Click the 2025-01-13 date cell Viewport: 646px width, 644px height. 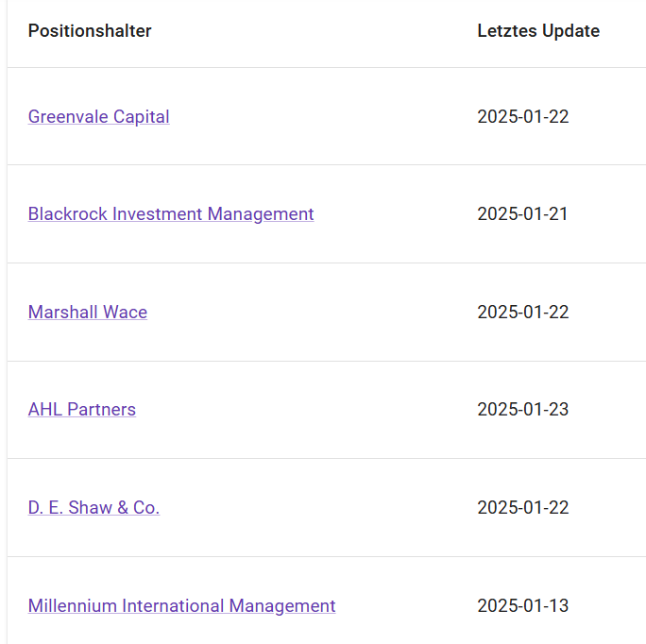click(522, 606)
